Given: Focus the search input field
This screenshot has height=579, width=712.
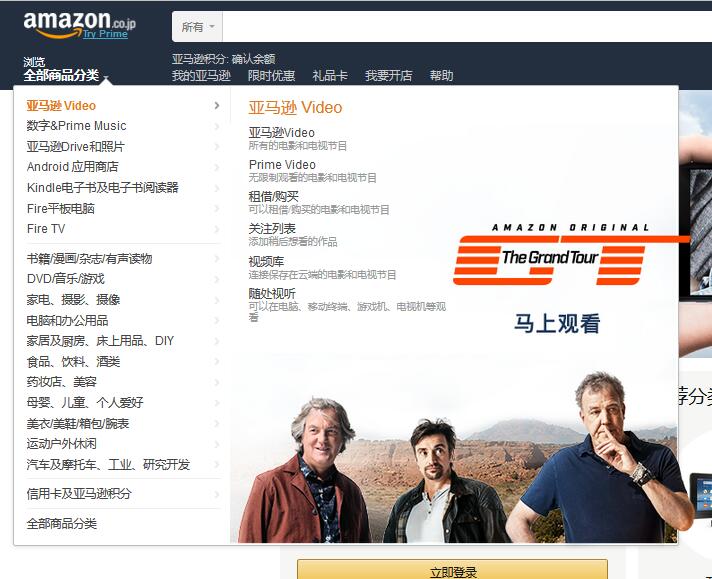Looking at the screenshot, I should click(x=467, y=27).
